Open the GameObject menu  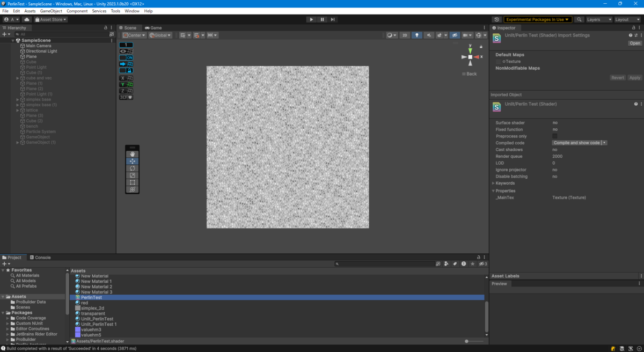51,10
